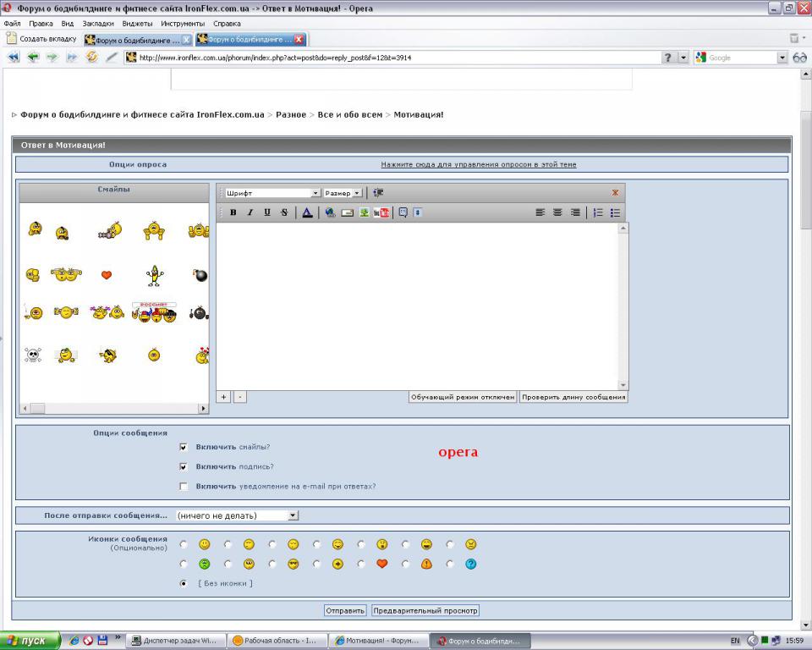This screenshot has height=650, width=812.
Task: Insert YouTube video via the toolbar icon
Action: click(x=381, y=212)
